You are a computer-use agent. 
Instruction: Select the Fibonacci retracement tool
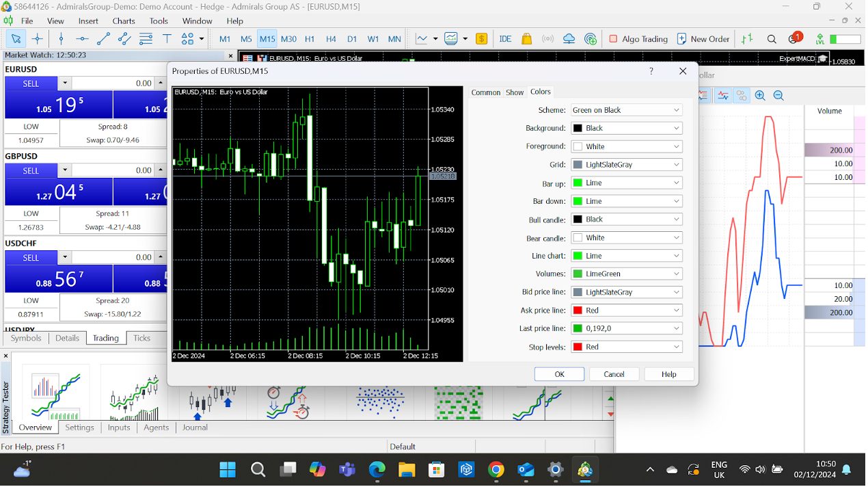(x=146, y=39)
